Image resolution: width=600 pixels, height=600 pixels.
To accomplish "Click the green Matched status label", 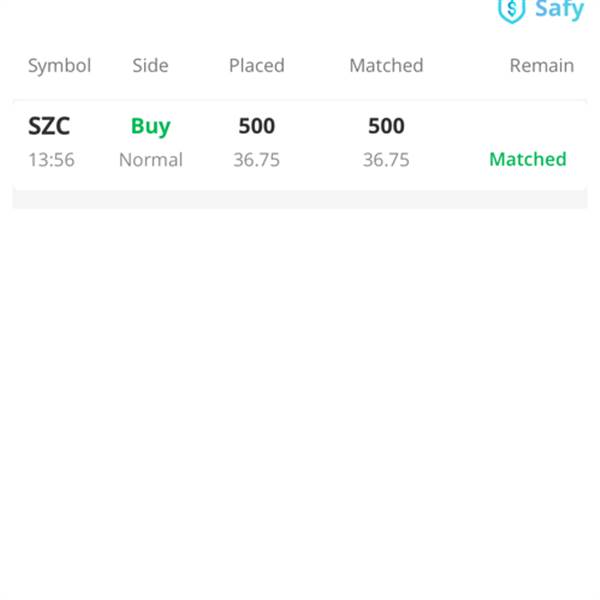I will click(x=528, y=159).
